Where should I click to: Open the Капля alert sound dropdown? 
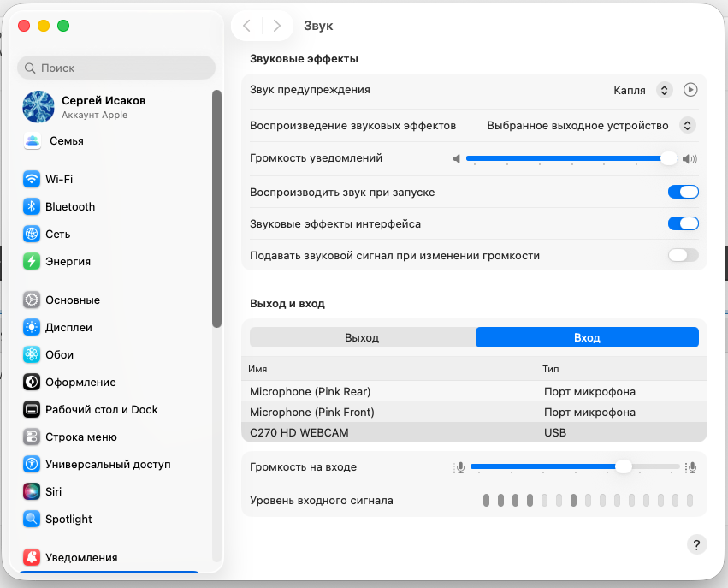[665, 90]
